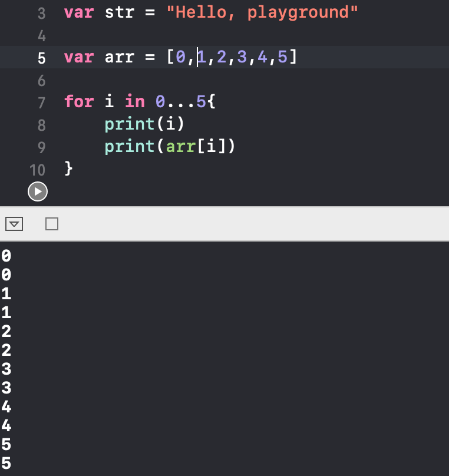
Task: Click line number 3 in the gutter
Action: pos(42,14)
